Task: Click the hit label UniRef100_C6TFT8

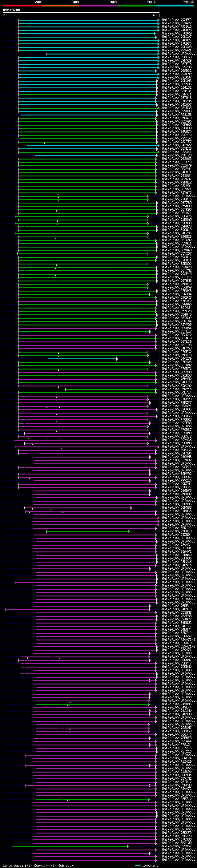Action: click(177, 64)
